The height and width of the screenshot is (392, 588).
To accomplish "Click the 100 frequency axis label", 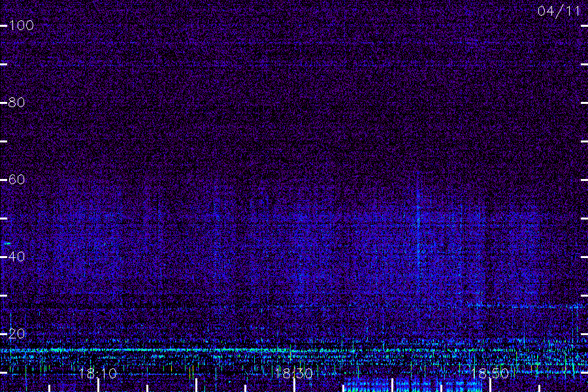I will [x=22, y=25].
